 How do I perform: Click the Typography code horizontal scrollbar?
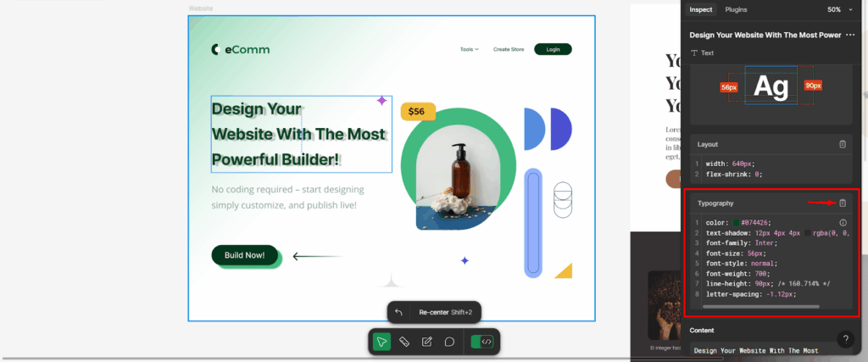pyautogui.click(x=760, y=306)
